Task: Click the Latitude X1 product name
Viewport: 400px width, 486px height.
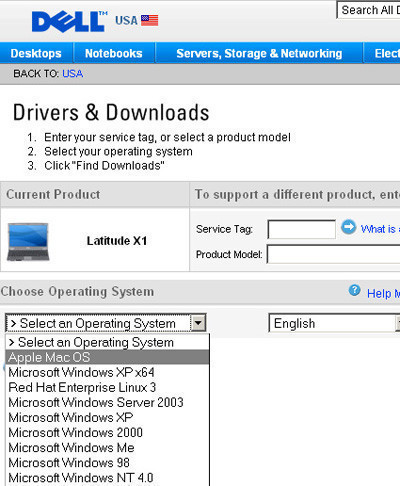Action: click(117, 241)
